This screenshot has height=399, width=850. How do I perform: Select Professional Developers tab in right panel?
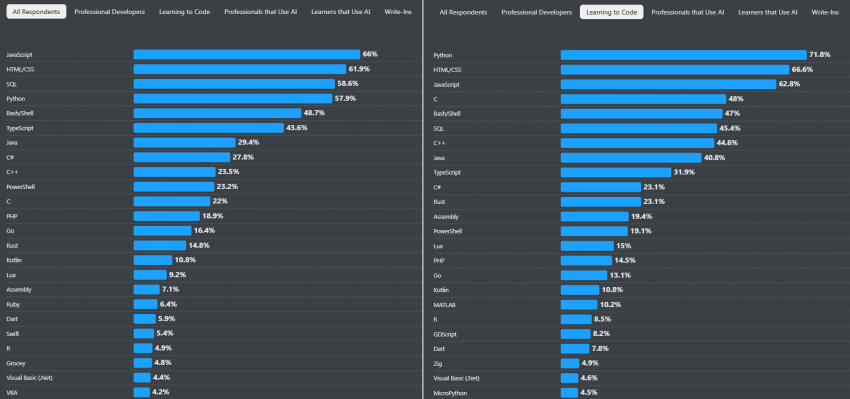coord(537,12)
